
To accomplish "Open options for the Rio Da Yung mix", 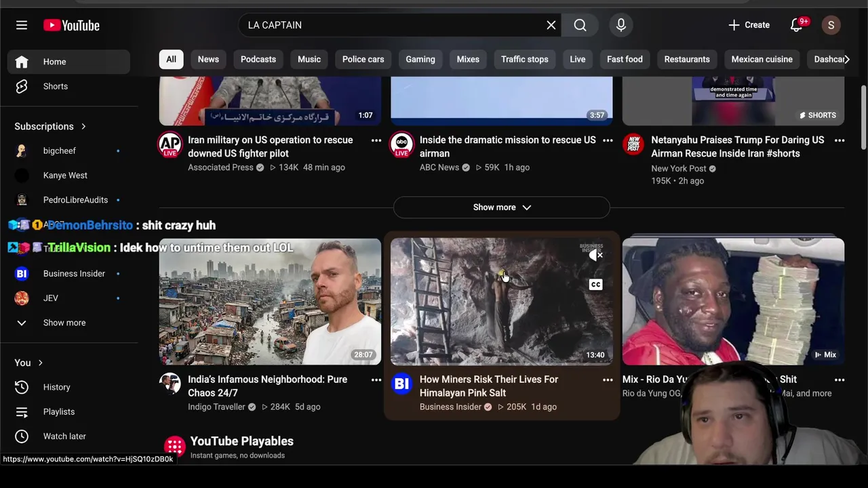I will [840, 380].
